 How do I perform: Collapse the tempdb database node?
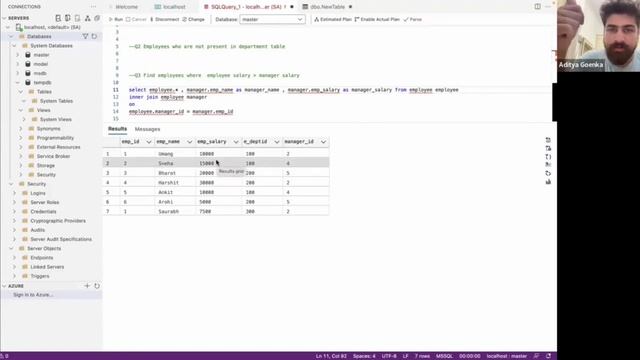(18, 82)
